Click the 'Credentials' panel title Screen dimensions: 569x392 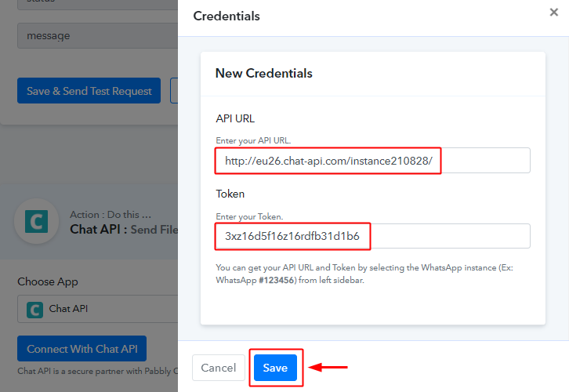(227, 16)
